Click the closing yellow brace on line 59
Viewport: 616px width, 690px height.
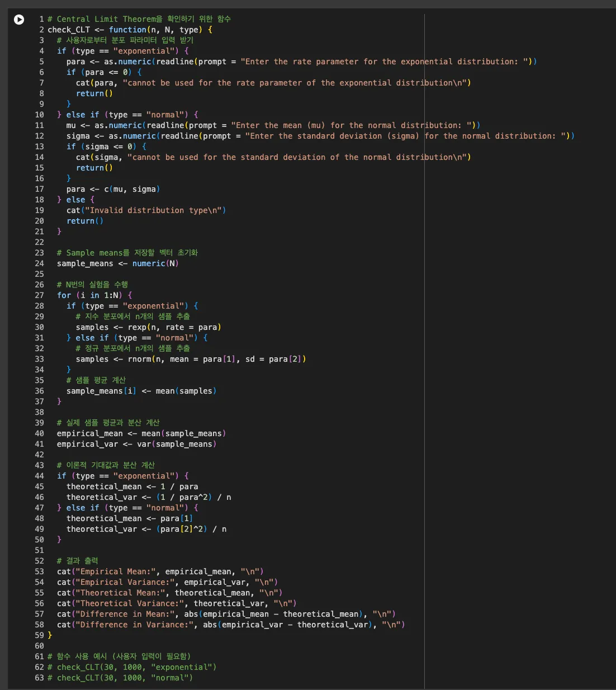point(50,635)
